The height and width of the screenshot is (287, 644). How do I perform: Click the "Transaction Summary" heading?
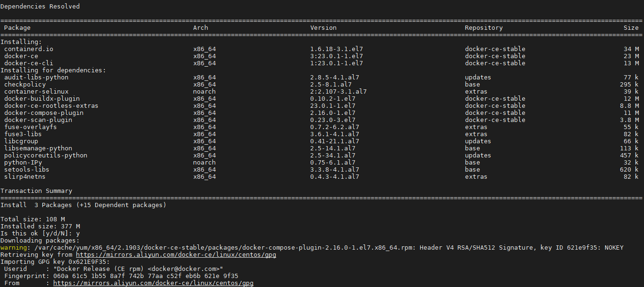36,191
